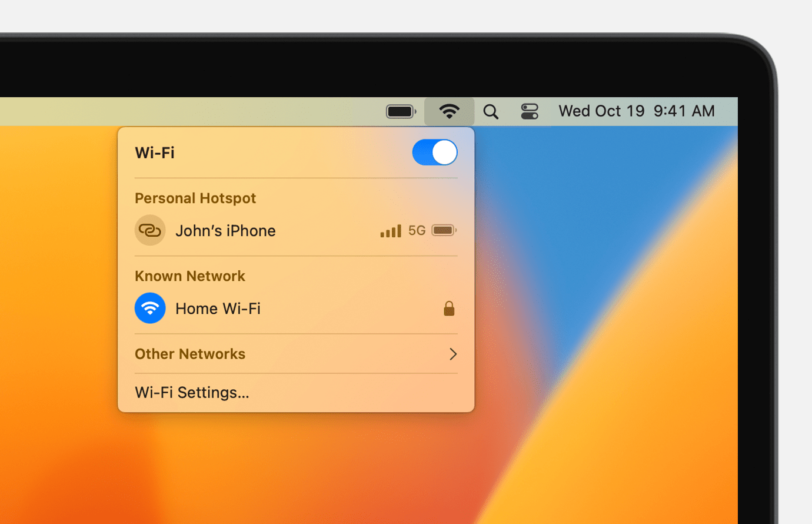The image size is (812, 524).
Task: Click the date Wed Oct 19 in menu bar
Action: [x=601, y=111]
